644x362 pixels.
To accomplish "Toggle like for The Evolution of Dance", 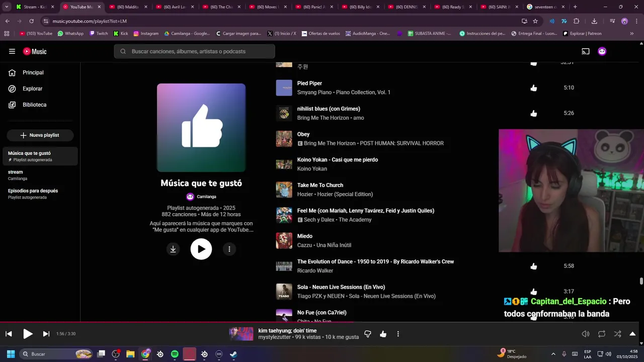I will pos(534,266).
